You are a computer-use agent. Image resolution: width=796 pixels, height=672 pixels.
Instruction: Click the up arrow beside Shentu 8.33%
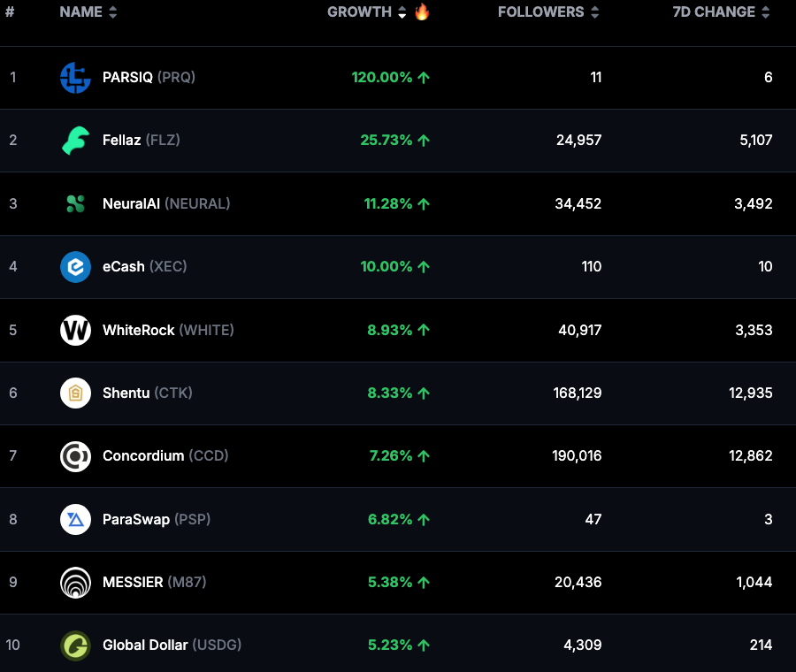pos(424,393)
